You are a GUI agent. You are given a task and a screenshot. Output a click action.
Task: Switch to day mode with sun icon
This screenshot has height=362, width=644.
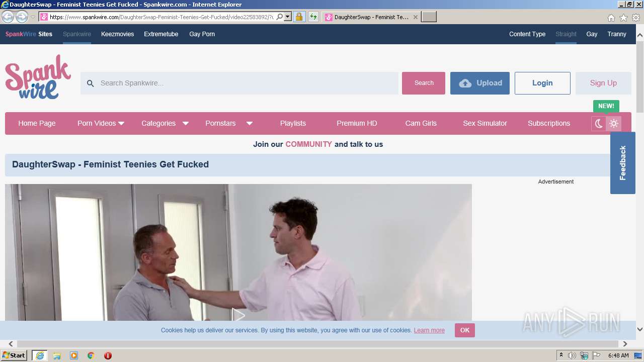point(614,124)
